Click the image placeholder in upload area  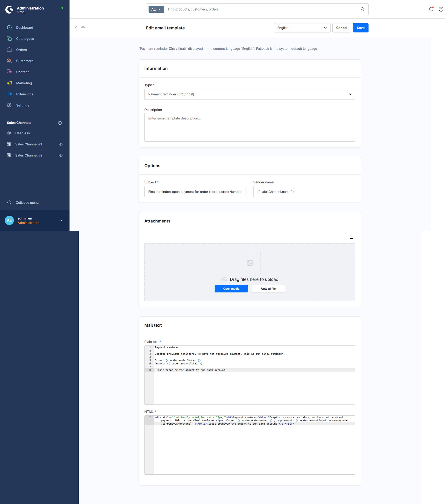click(250, 263)
